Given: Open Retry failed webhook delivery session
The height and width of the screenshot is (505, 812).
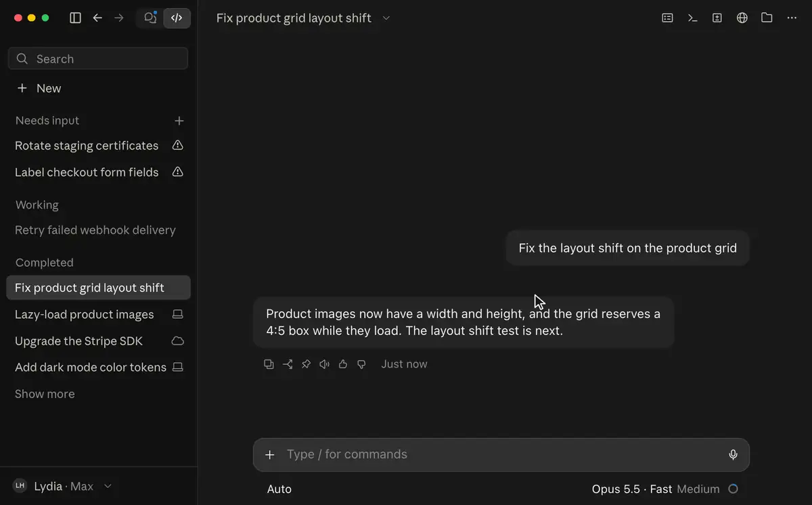Looking at the screenshot, I should pos(95,230).
